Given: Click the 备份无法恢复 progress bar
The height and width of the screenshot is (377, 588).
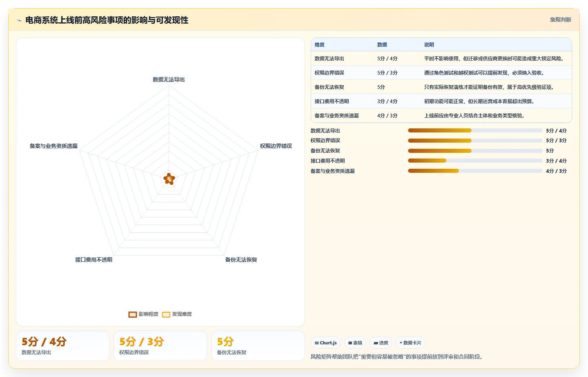Looking at the screenshot, I should pyautogui.click(x=475, y=151).
